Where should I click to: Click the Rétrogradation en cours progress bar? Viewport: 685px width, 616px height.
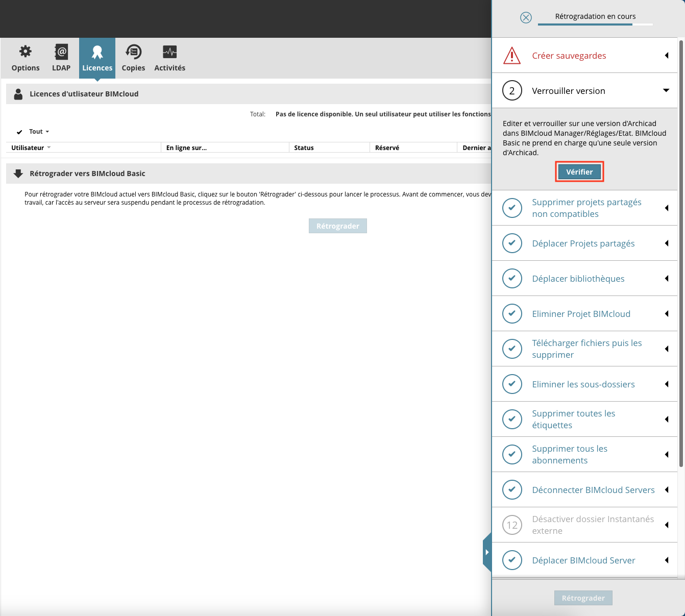[x=595, y=24]
